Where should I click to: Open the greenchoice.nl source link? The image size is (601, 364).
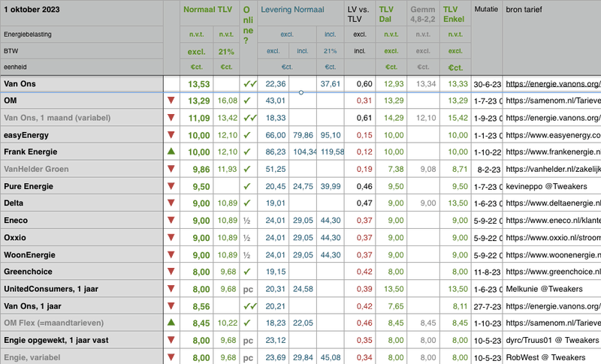click(x=553, y=272)
